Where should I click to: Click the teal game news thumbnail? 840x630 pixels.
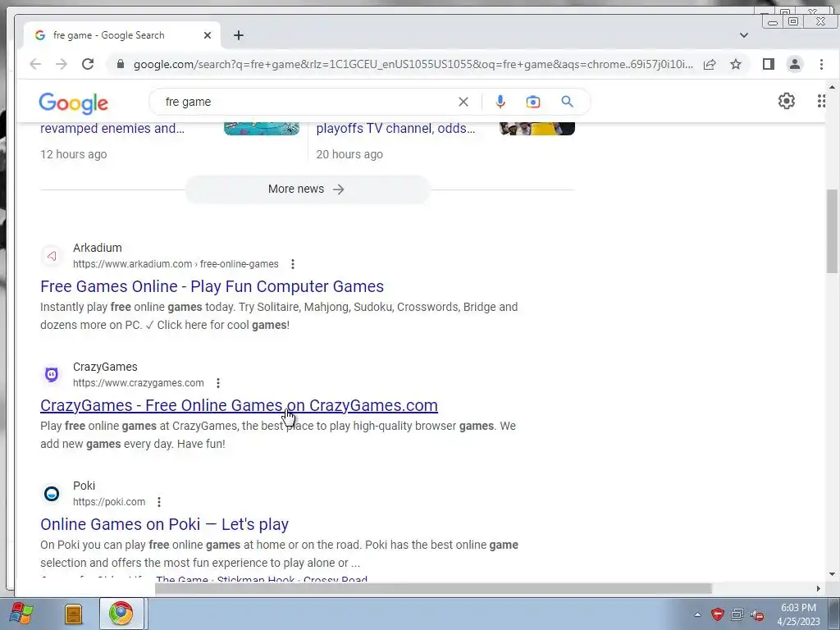tap(262, 129)
